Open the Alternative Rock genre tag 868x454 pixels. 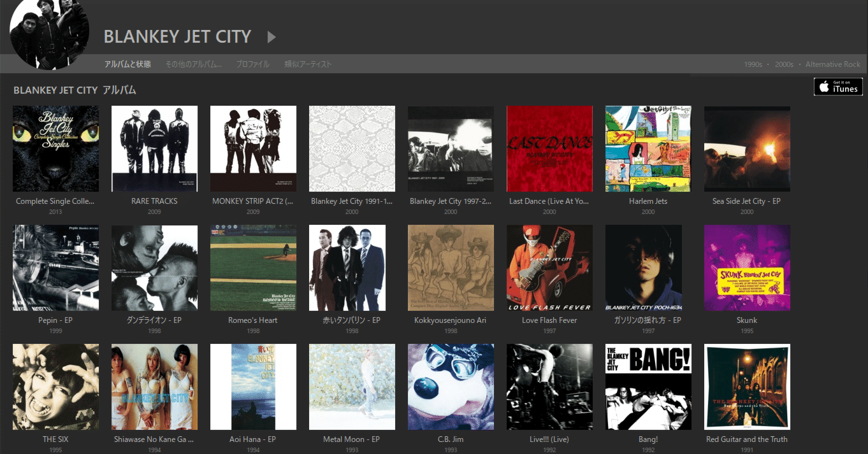[x=833, y=64]
